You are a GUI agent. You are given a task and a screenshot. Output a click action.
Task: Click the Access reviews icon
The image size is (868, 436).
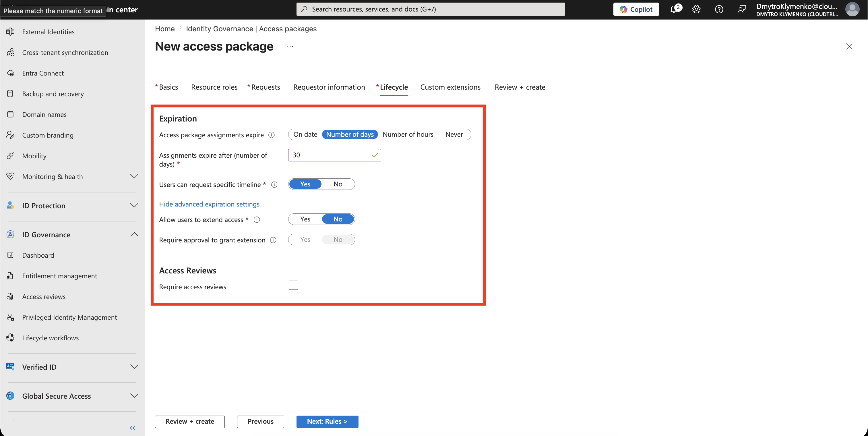[x=10, y=296]
